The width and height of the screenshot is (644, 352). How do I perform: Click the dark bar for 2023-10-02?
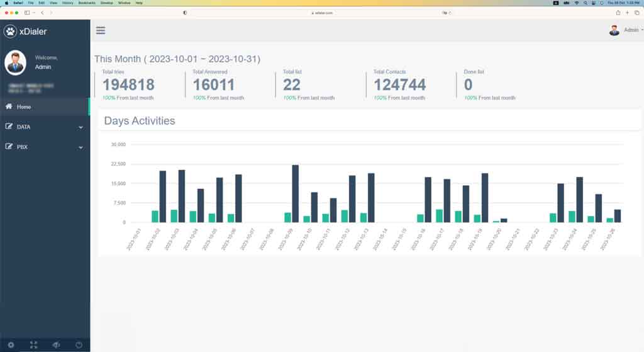point(163,196)
